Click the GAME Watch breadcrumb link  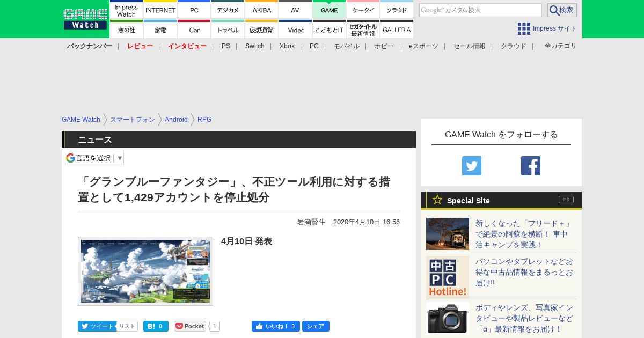81,120
